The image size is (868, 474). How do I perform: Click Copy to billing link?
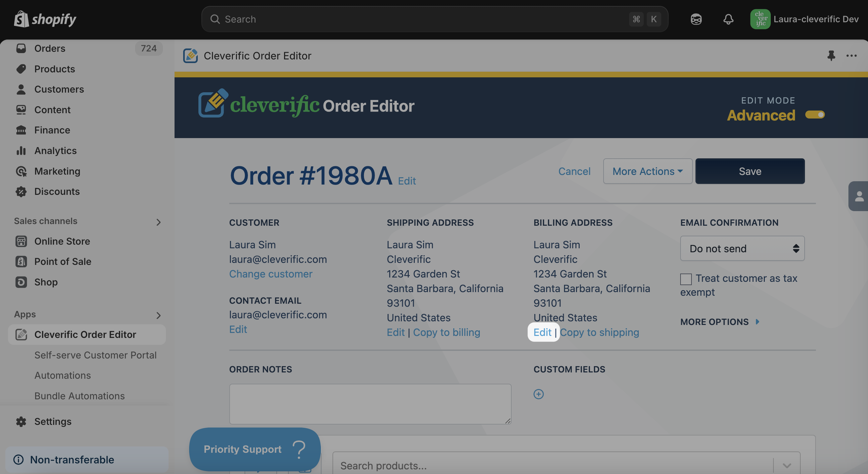pyautogui.click(x=447, y=332)
